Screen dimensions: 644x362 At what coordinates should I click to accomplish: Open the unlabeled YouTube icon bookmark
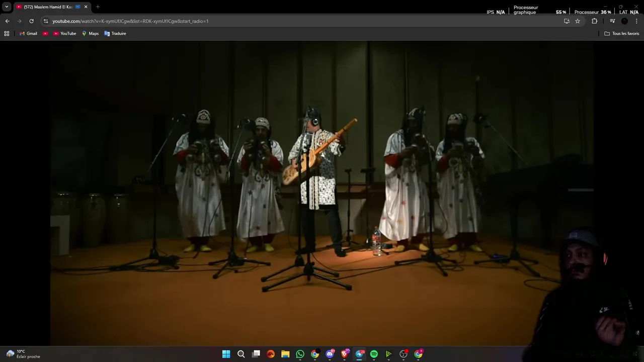click(x=45, y=34)
